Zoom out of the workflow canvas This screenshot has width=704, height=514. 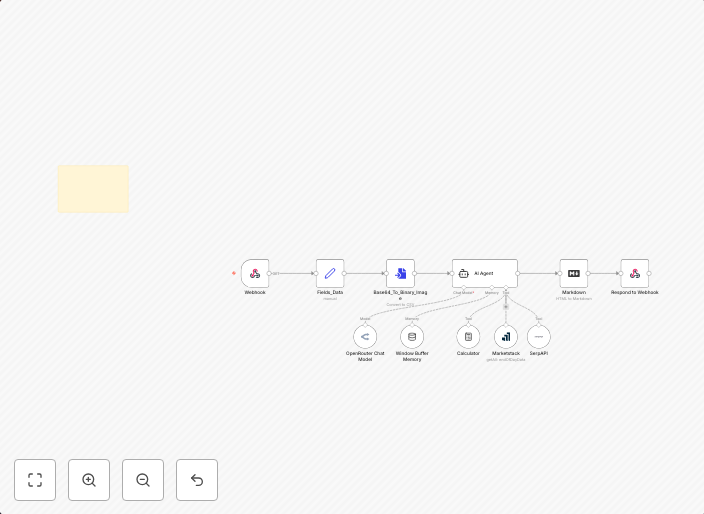[143, 480]
